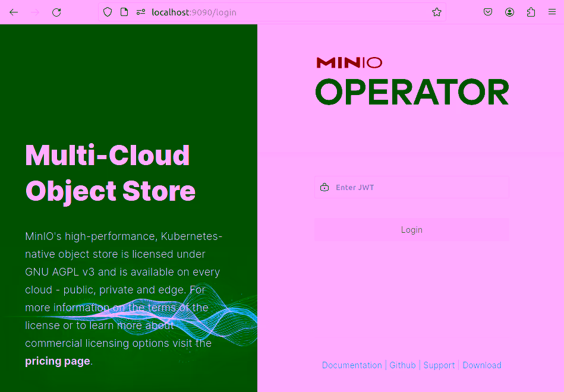
Task: Open the extensions puzzle icon
Action: click(x=531, y=12)
